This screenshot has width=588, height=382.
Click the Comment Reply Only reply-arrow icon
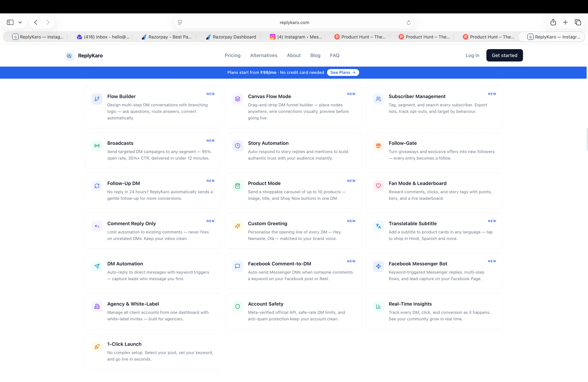click(97, 226)
